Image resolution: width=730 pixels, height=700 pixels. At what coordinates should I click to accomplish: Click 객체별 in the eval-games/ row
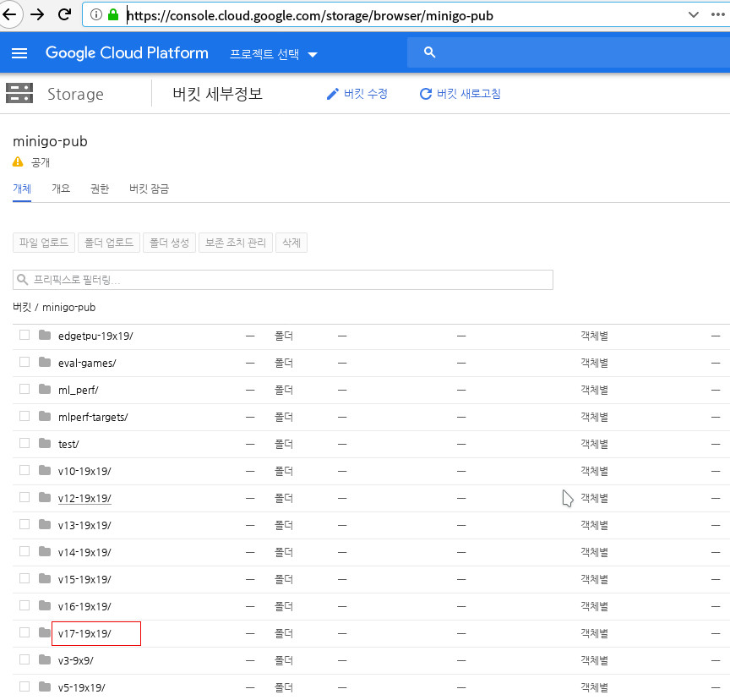594,363
